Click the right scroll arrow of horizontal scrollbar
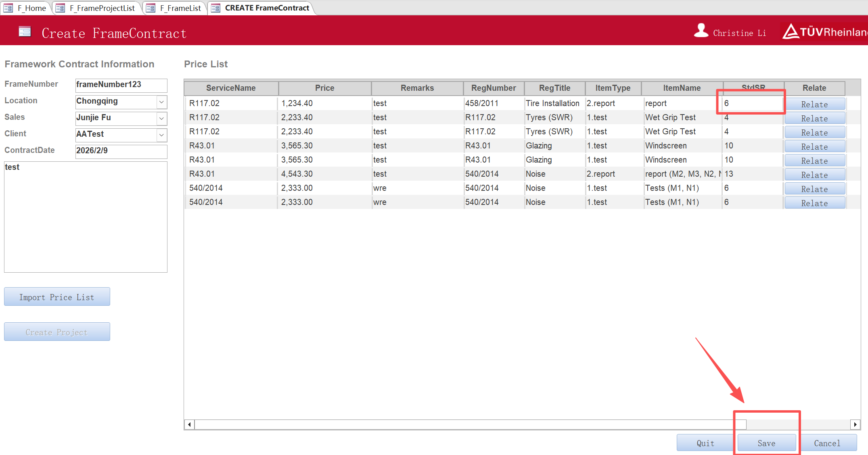 click(855, 424)
